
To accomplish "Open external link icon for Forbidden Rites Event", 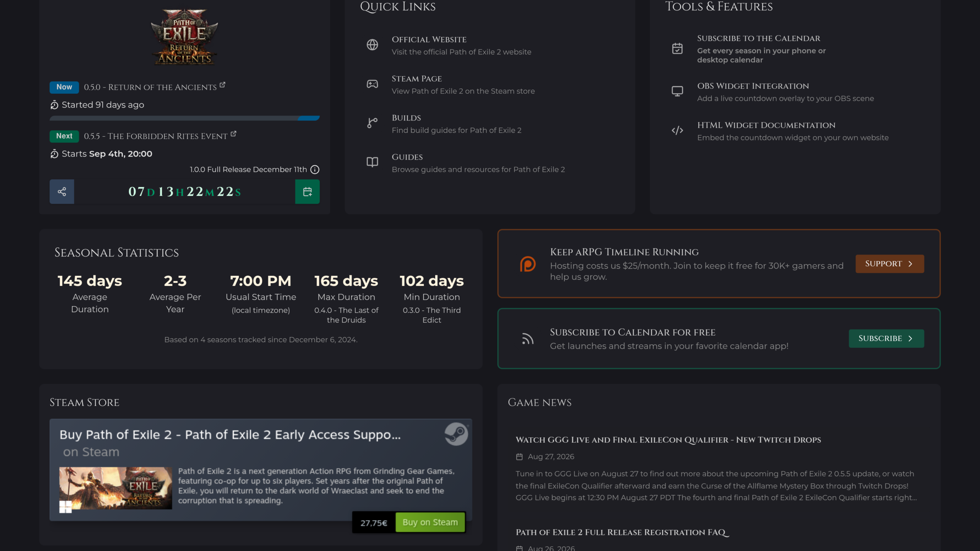I will tap(234, 134).
